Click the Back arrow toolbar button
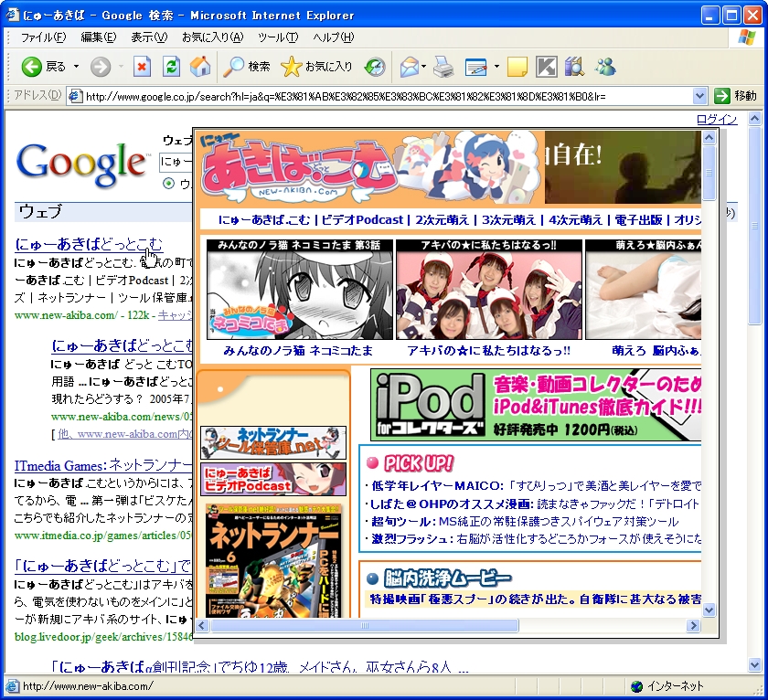The image size is (768, 700). [x=31, y=67]
